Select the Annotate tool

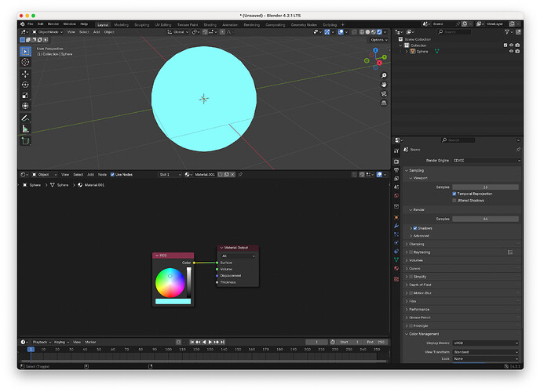click(25, 118)
